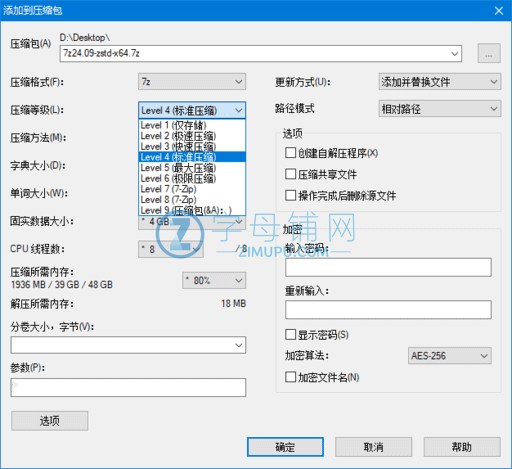The height and width of the screenshot is (469, 512).
Task: Pick Level 7 (7-Zip) in list
Action: click(x=192, y=189)
